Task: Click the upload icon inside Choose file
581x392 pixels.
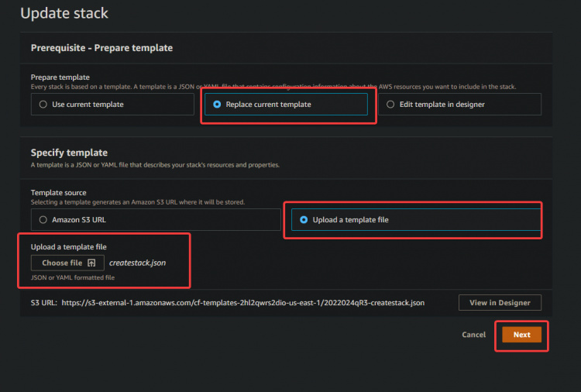Action: [91, 263]
